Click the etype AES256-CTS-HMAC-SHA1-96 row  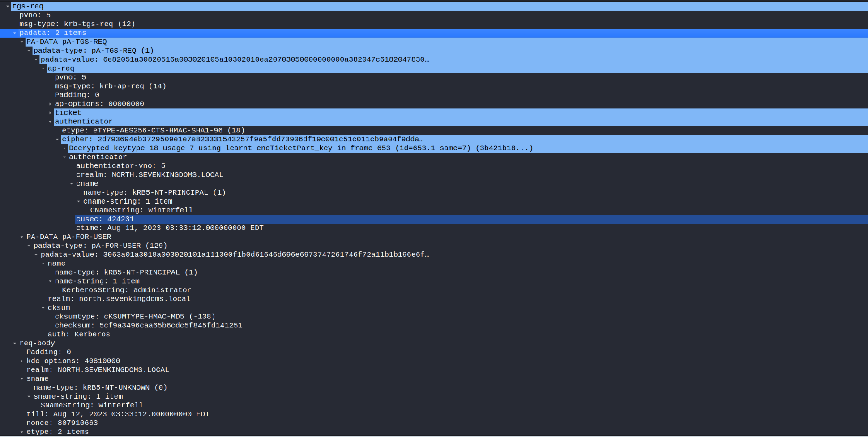[153, 131]
